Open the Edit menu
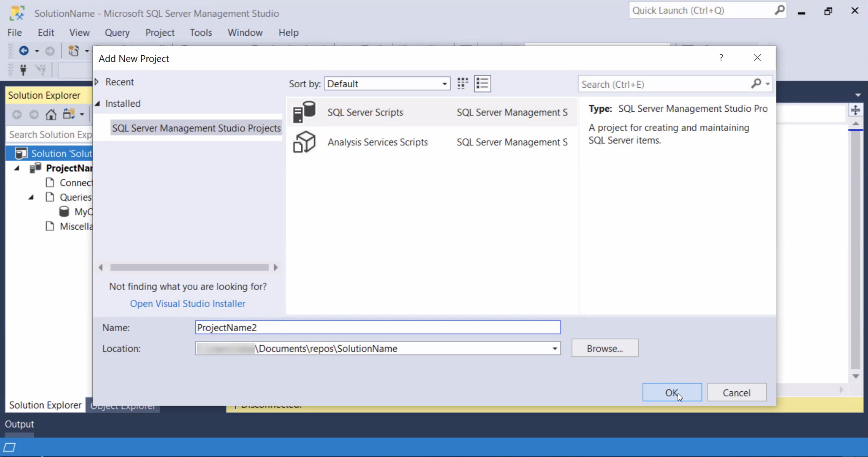 tap(46, 32)
